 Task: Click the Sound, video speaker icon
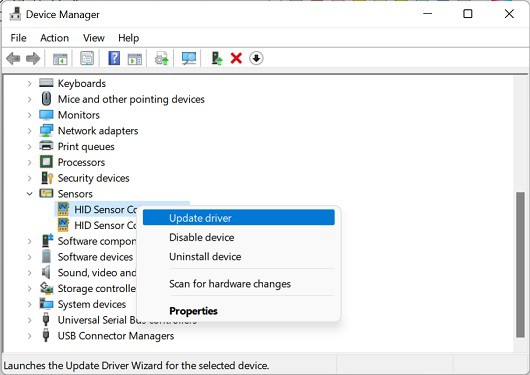pyautogui.click(x=46, y=272)
